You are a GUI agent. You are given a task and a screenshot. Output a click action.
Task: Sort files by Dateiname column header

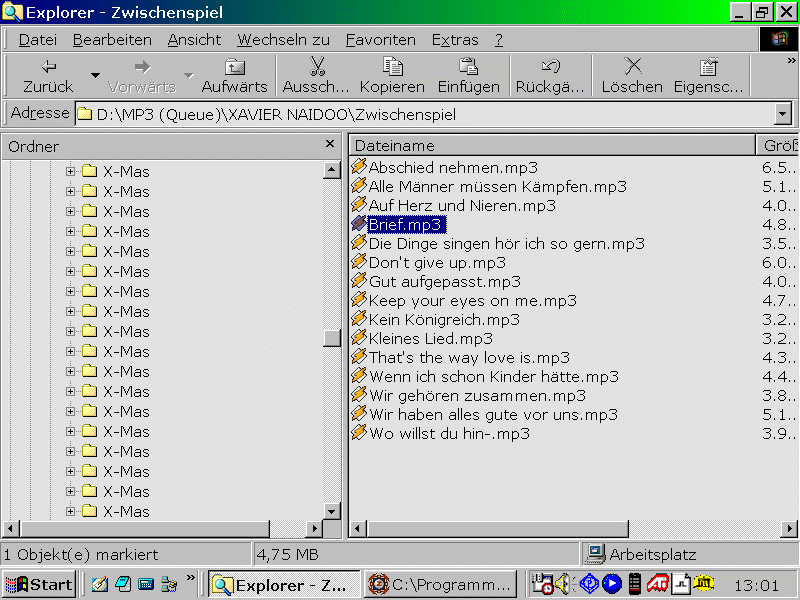point(550,146)
